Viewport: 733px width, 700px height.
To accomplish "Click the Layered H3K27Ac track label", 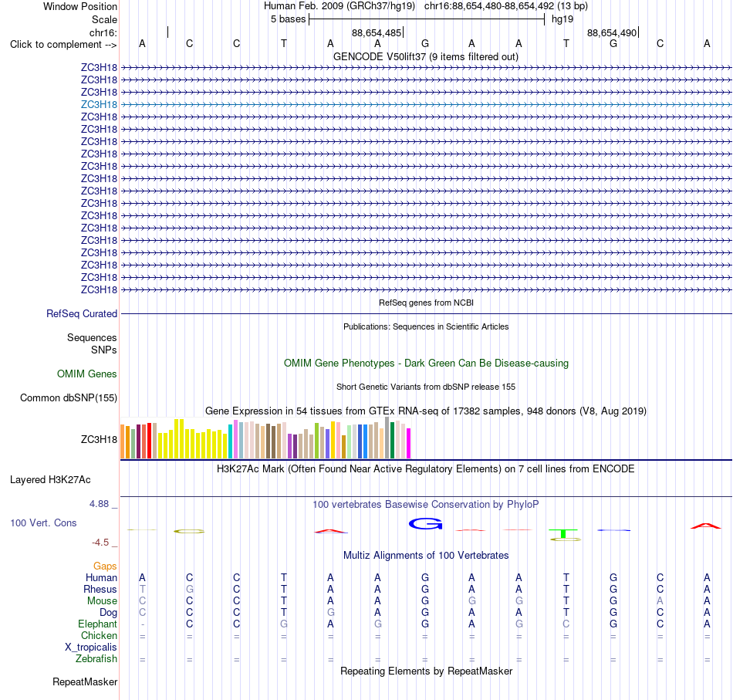I will coord(50,480).
